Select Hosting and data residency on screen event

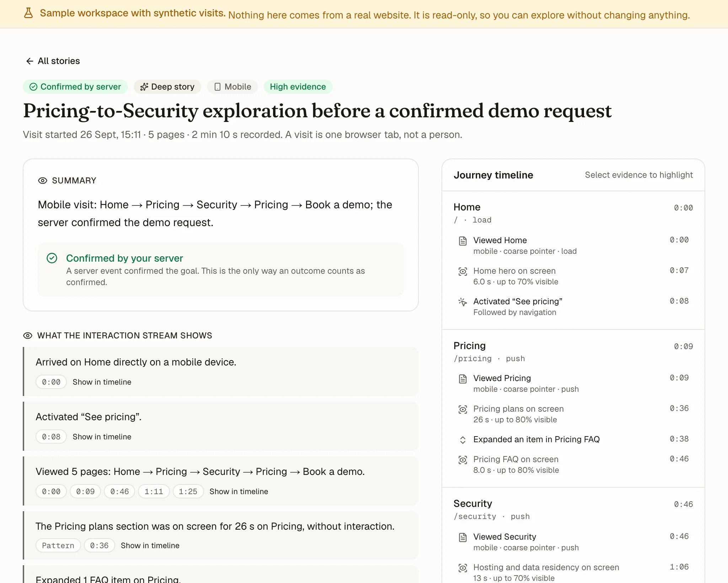click(x=573, y=572)
